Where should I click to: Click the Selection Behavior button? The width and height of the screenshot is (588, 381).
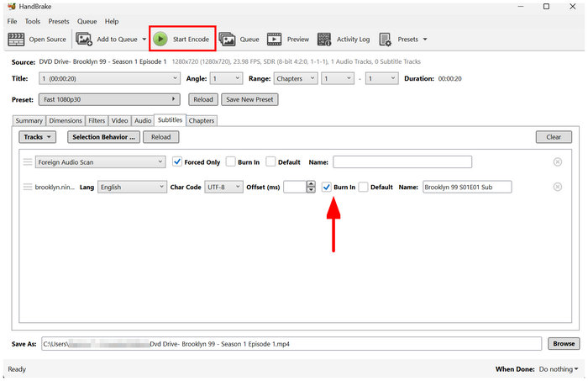click(103, 137)
